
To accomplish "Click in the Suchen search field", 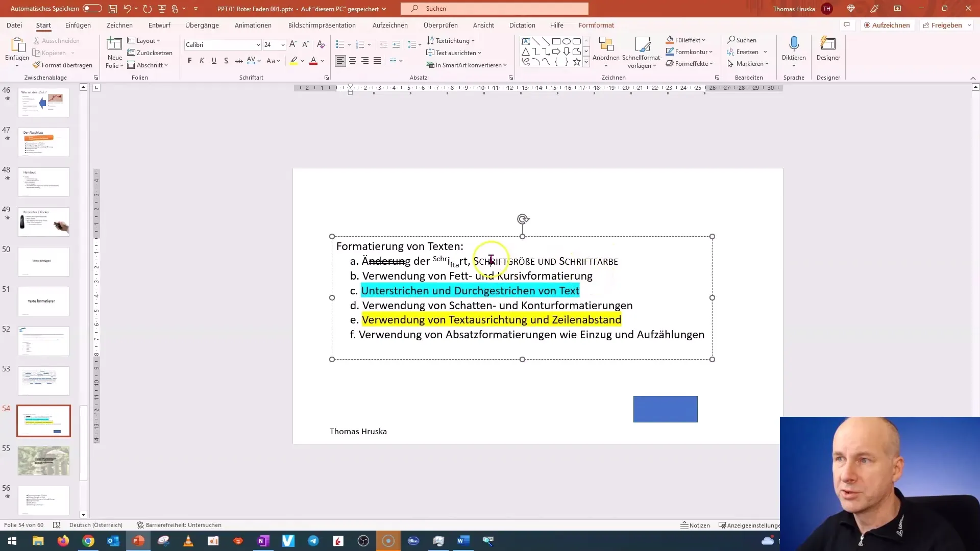I will point(495,9).
